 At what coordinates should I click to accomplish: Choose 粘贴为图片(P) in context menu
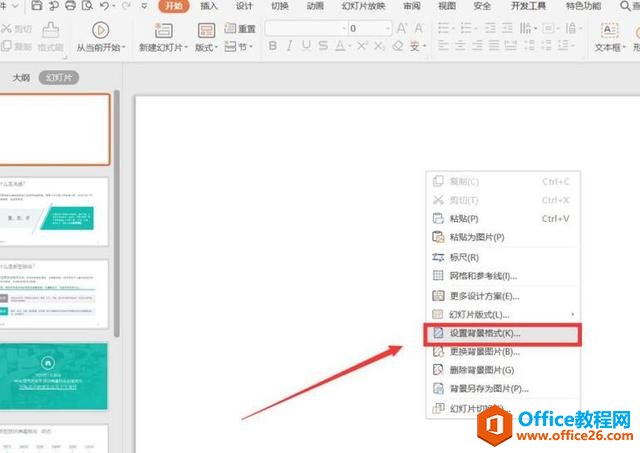[x=503, y=237]
